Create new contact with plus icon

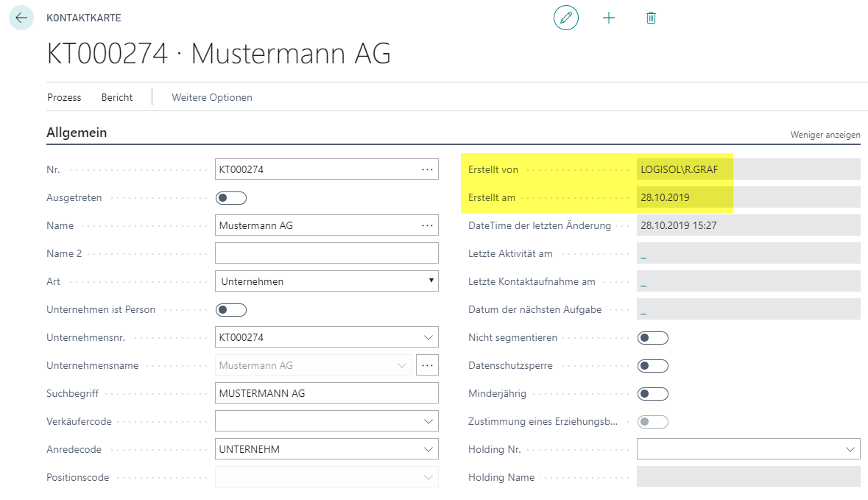(608, 18)
